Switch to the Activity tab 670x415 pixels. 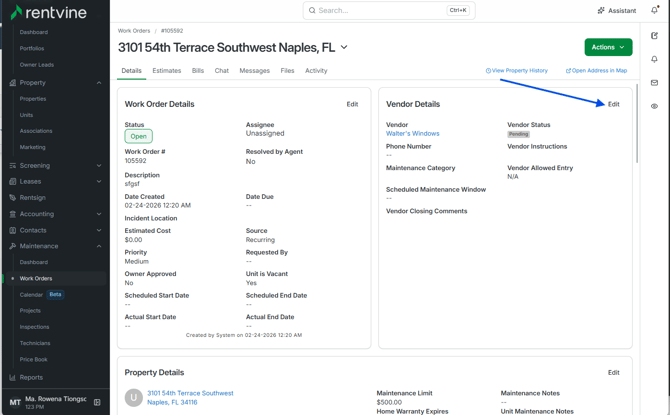tap(316, 71)
